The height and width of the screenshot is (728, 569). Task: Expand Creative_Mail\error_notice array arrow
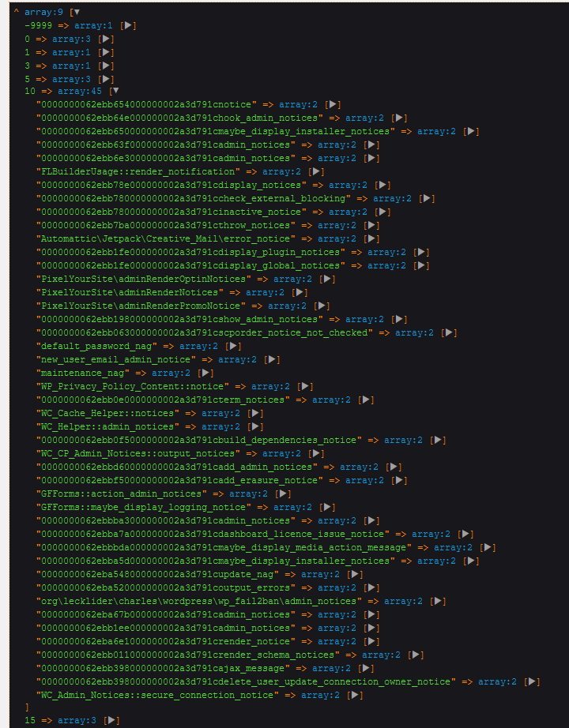[x=371, y=239]
